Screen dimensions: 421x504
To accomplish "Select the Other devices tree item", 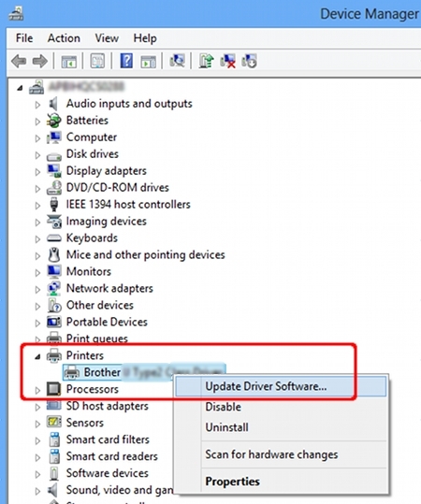I will click(x=100, y=305).
